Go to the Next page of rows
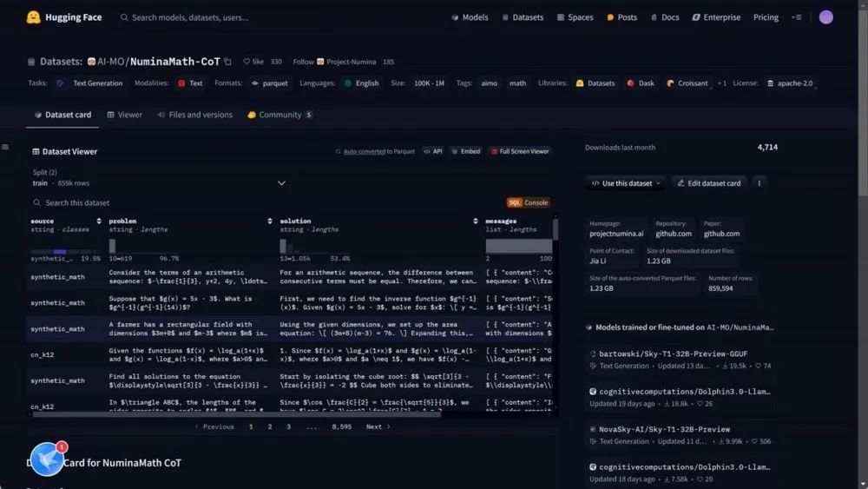 pos(378,427)
